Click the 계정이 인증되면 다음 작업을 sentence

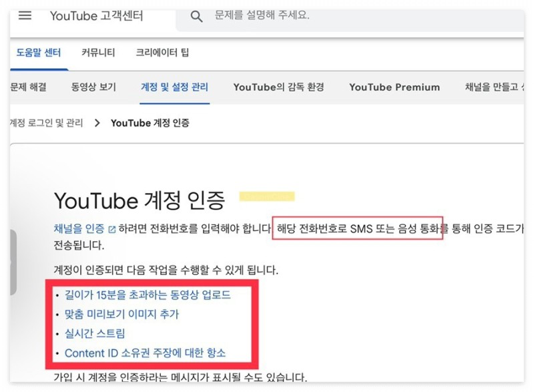point(166,270)
